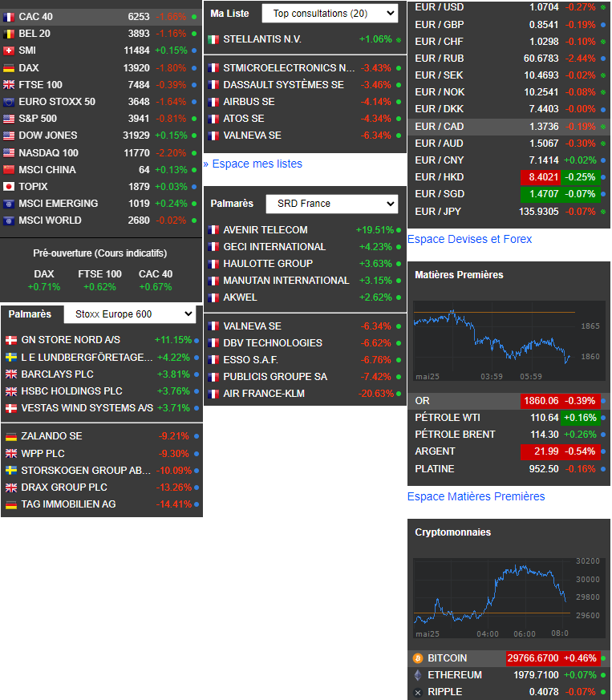Click the Danish flag beside GN STORE NORD
Viewport: 612px width, 700px height.
[x=11, y=340]
